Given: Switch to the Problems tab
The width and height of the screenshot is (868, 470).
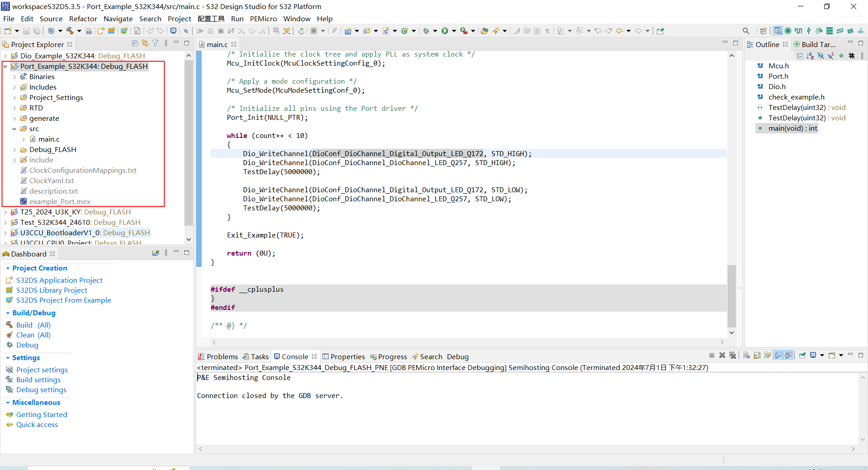Looking at the screenshot, I should tap(222, 356).
